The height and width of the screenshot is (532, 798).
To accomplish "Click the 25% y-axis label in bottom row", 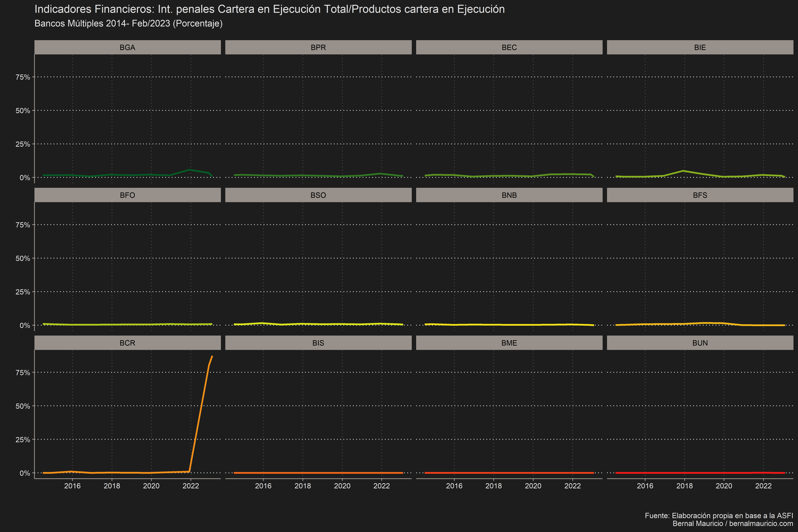I will coord(23,440).
